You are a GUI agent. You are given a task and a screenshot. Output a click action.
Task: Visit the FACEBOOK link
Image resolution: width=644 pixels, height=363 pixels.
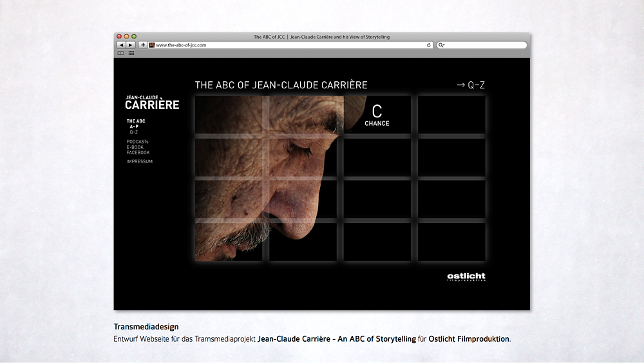pos(138,152)
